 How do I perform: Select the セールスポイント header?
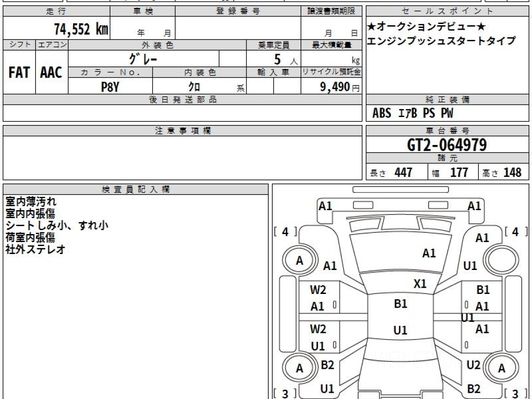point(447,12)
